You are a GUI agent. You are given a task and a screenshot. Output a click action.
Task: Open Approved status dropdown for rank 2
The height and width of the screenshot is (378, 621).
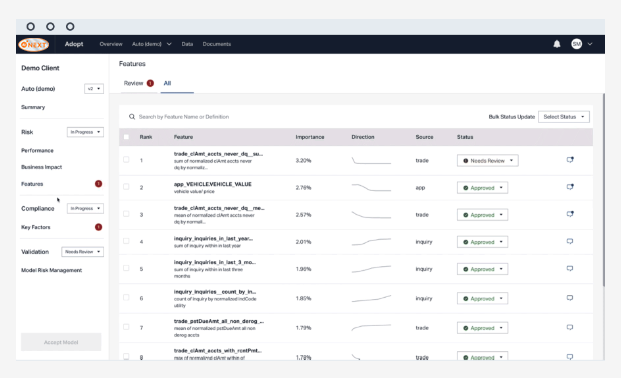(482, 188)
